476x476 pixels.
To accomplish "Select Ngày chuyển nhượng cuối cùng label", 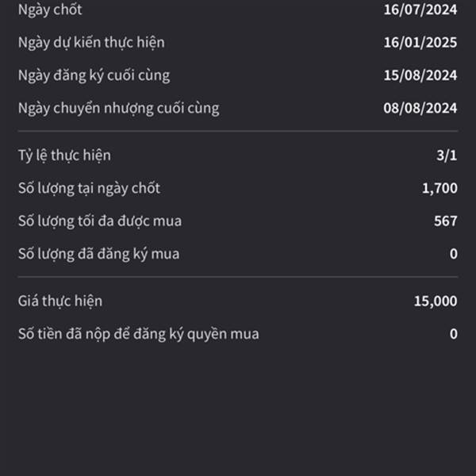I will 119,109.
